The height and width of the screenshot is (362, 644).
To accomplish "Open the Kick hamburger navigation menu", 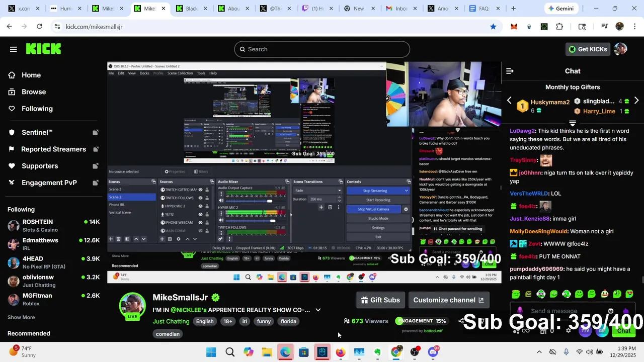I will 13,49.
